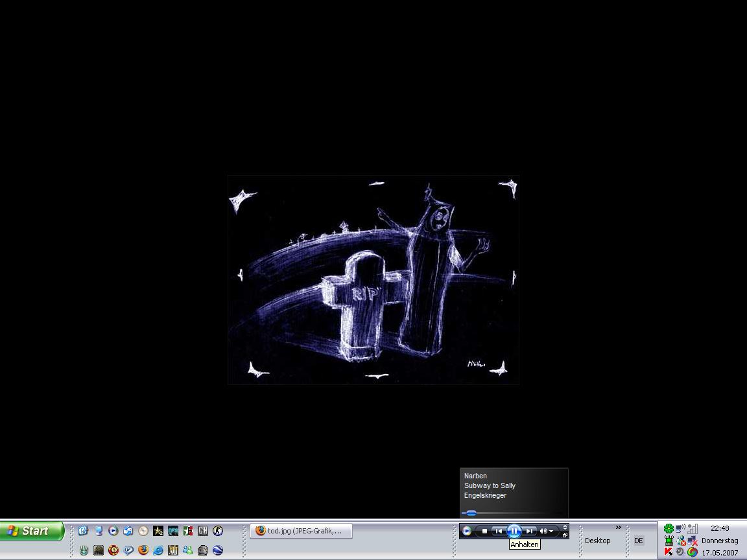Viewport: 747px width, 560px height.
Task: Launch Internet Explorer from the quick launch bar
Action: pos(158,550)
